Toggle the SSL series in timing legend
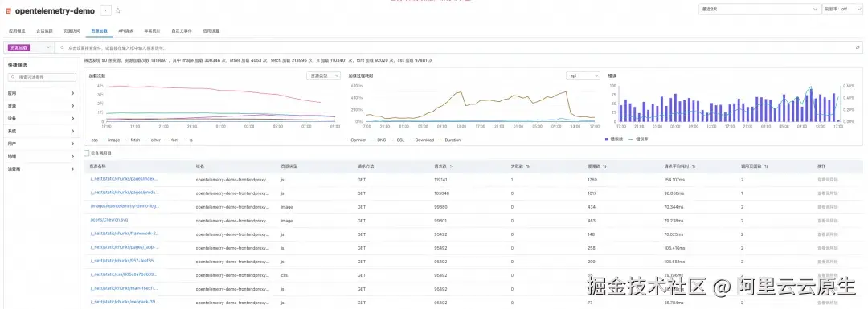Image resolution: width=868 pixels, height=309 pixels. 398,140
